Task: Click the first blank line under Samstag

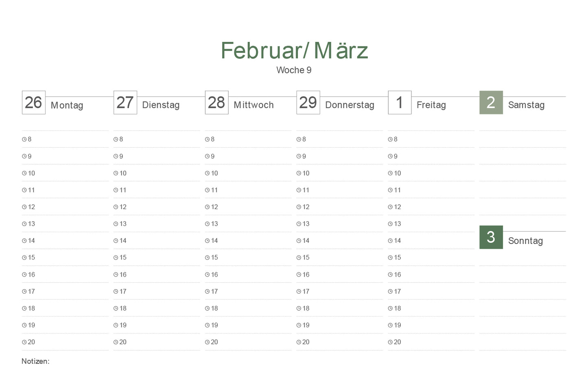Action: click(522, 139)
